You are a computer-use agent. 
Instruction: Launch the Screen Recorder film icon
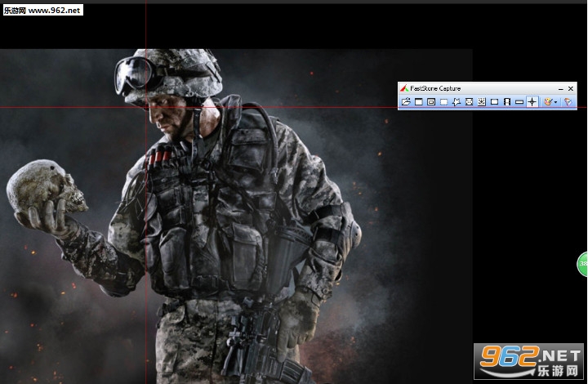point(507,101)
